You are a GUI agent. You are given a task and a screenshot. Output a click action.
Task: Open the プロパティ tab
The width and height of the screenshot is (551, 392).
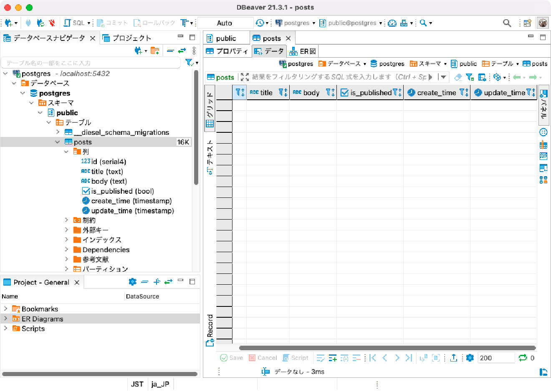point(227,51)
